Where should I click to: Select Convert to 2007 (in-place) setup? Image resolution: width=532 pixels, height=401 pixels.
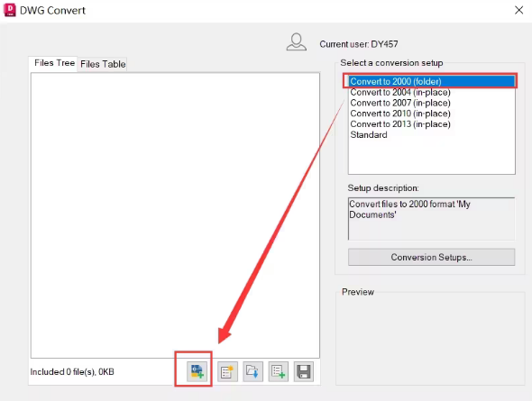point(400,103)
